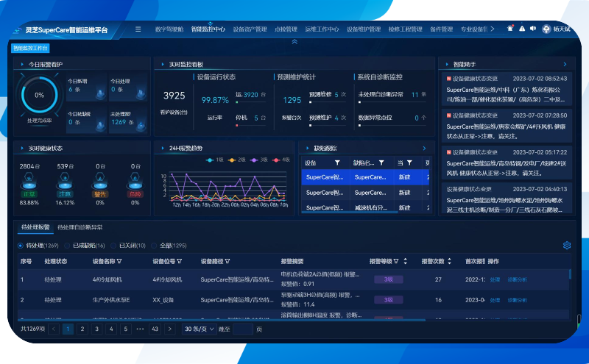This screenshot has width=589, height=364.
Task: Expand 智能助手 panel with arrow
Action: [565, 64]
